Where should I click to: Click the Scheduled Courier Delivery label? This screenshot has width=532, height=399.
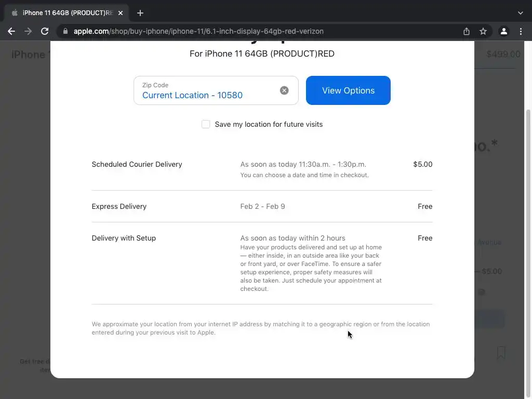click(137, 164)
